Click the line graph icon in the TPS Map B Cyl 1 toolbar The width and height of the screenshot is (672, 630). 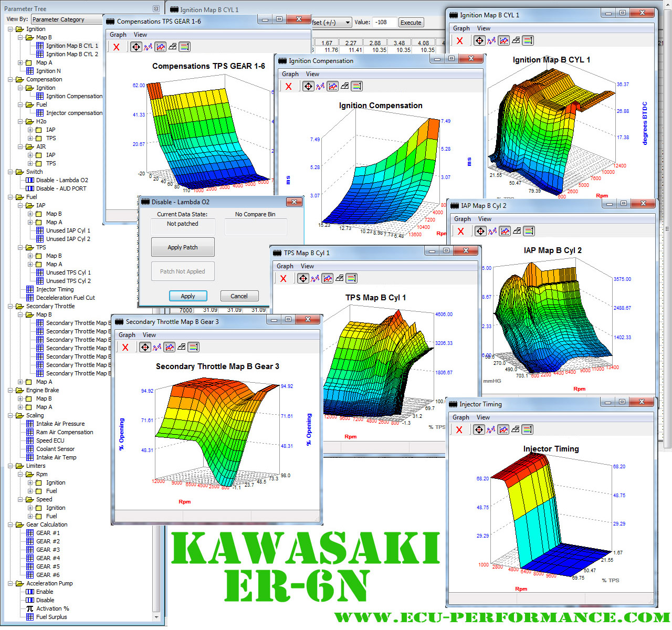pos(315,279)
